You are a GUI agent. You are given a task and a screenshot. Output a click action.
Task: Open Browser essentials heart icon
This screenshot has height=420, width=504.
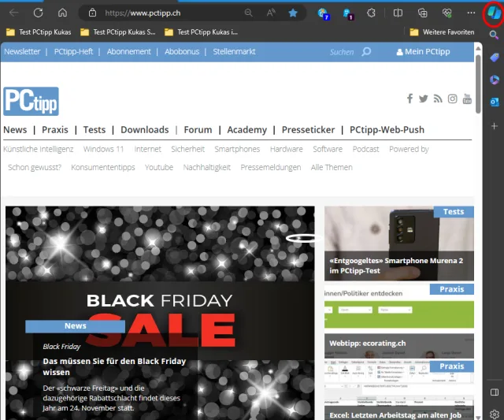447,13
